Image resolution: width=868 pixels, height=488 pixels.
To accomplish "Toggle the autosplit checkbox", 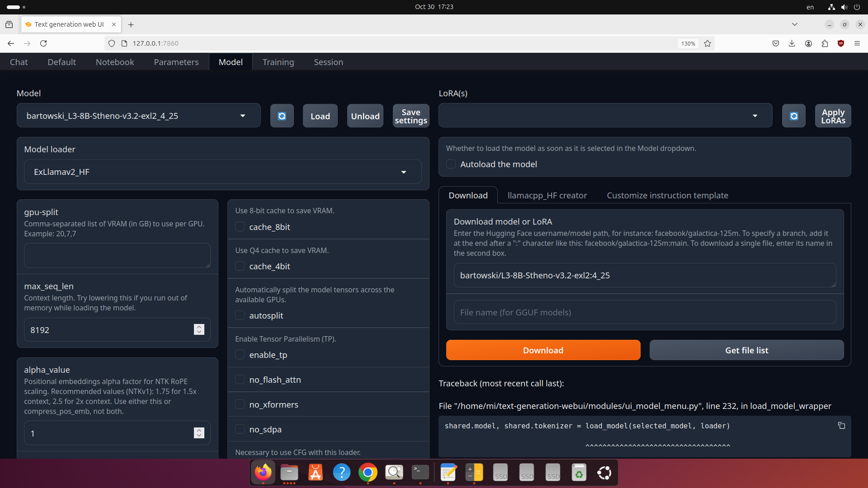I will [x=240, y=315].
